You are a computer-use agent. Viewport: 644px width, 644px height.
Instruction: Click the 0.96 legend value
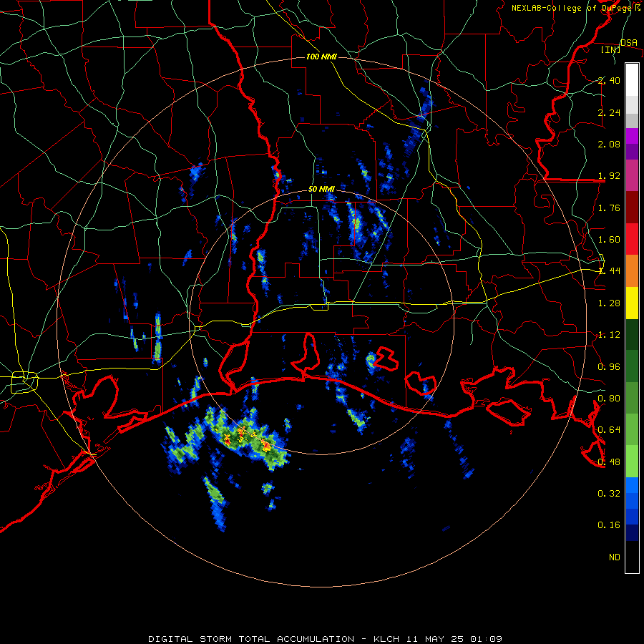(609, 367)
